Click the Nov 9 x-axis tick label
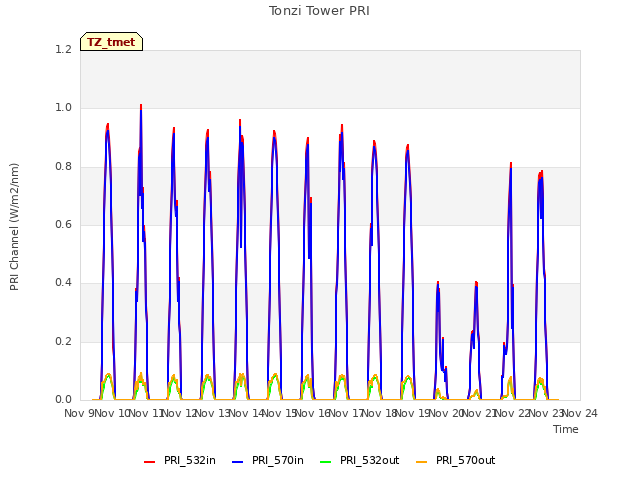Screen dimensions: 640x480 click(x=79, y=413)
